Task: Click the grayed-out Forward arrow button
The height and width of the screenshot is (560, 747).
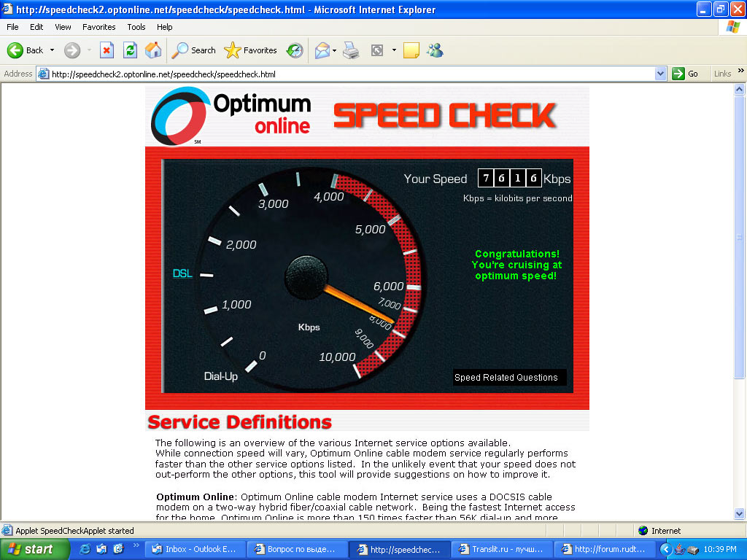Action: (72, 50)
